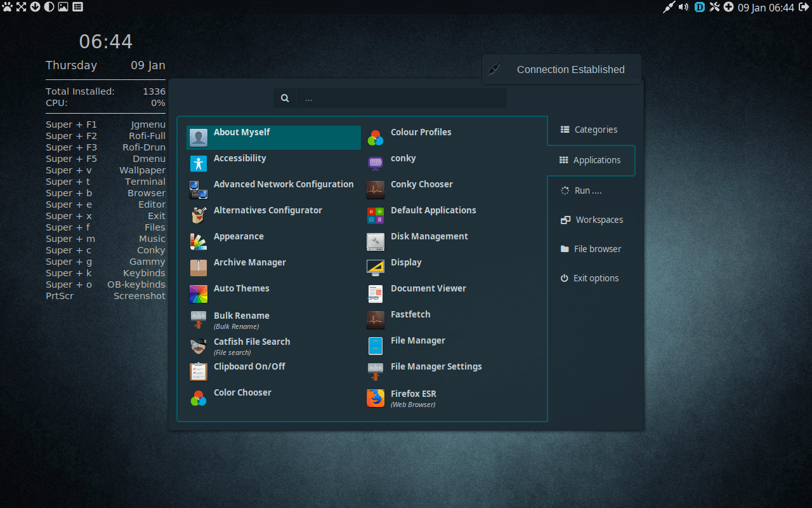Screen dimensions: 812x508
Task: Click the Document Viewer icon
Action: (376, 293)
